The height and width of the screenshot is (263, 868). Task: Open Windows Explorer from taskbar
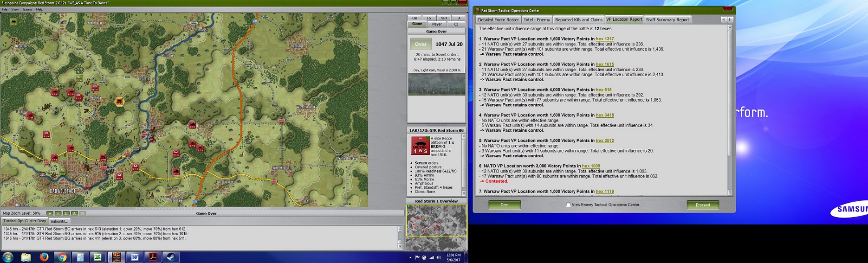point(26,257)
